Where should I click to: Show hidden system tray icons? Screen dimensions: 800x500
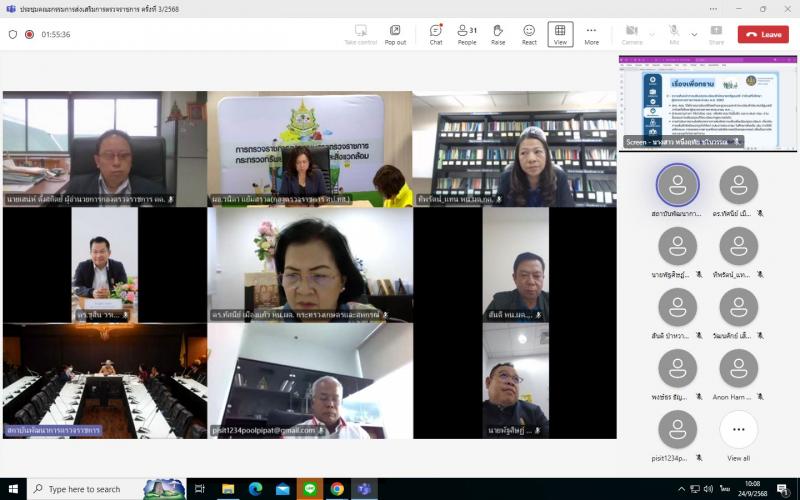(x=682, y=489)
